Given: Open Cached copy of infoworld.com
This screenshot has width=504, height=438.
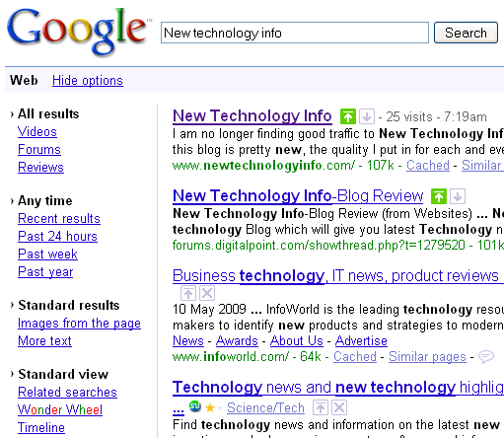Looking at the screenshot, I should (x=355, y=356).
